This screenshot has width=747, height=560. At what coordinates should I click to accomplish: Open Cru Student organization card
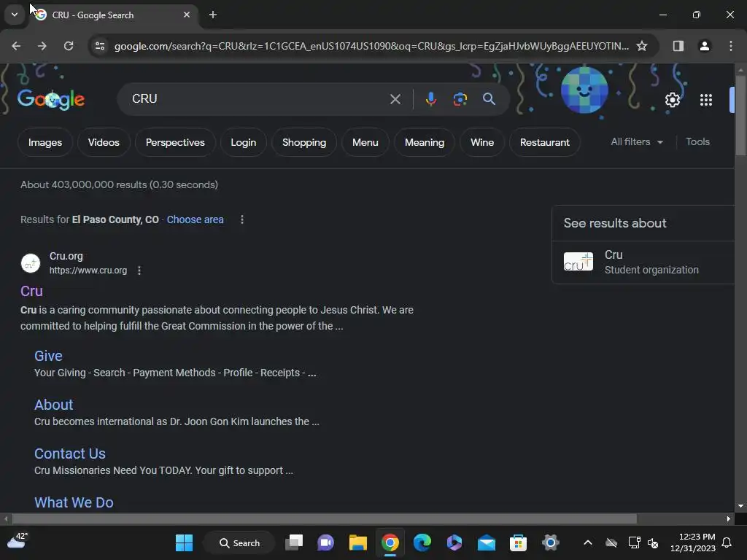[644, 262]
